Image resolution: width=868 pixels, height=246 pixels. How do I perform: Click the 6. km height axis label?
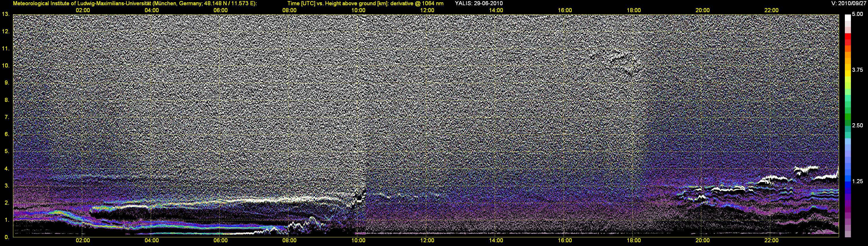(x=7, y=134)
